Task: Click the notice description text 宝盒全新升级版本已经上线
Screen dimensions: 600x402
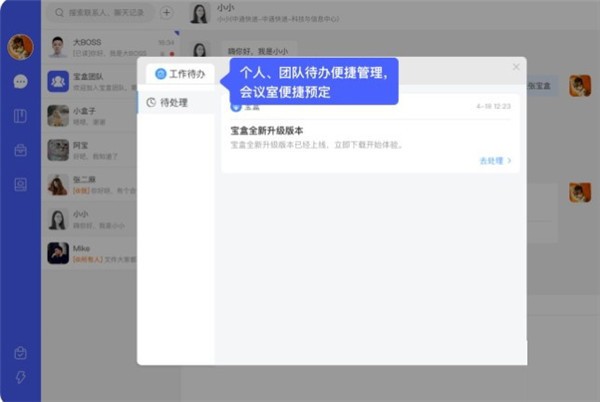Action: 316,145
